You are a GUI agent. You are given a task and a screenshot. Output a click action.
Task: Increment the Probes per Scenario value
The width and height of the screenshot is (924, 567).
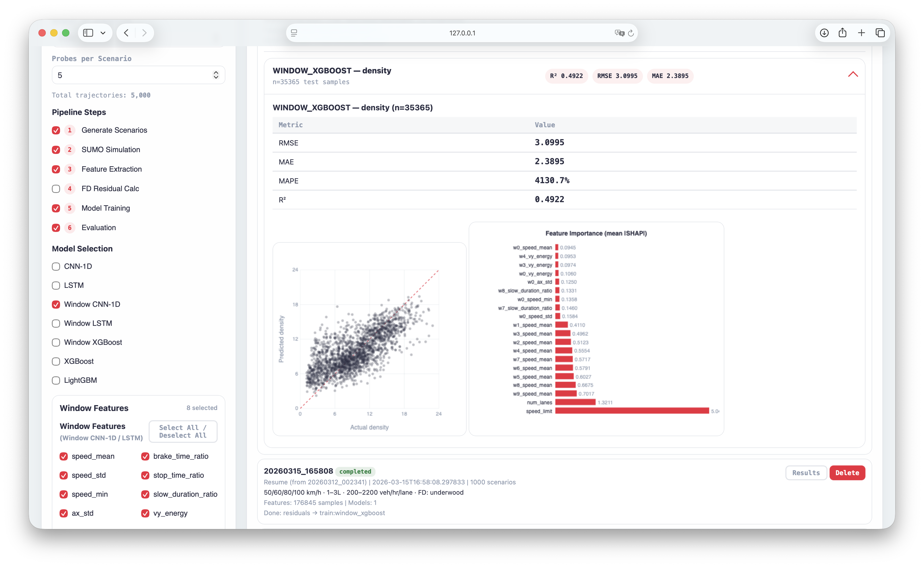tap(216, 72)
